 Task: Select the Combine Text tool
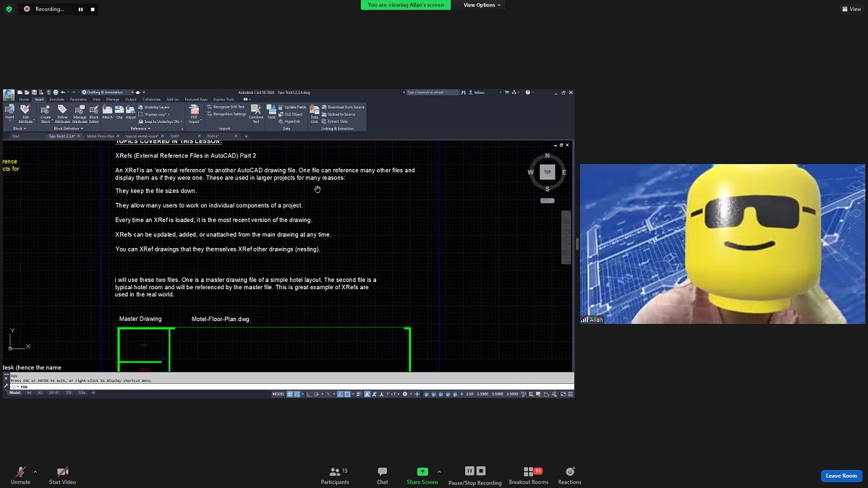pyautogui.click(x=256, y=114)
